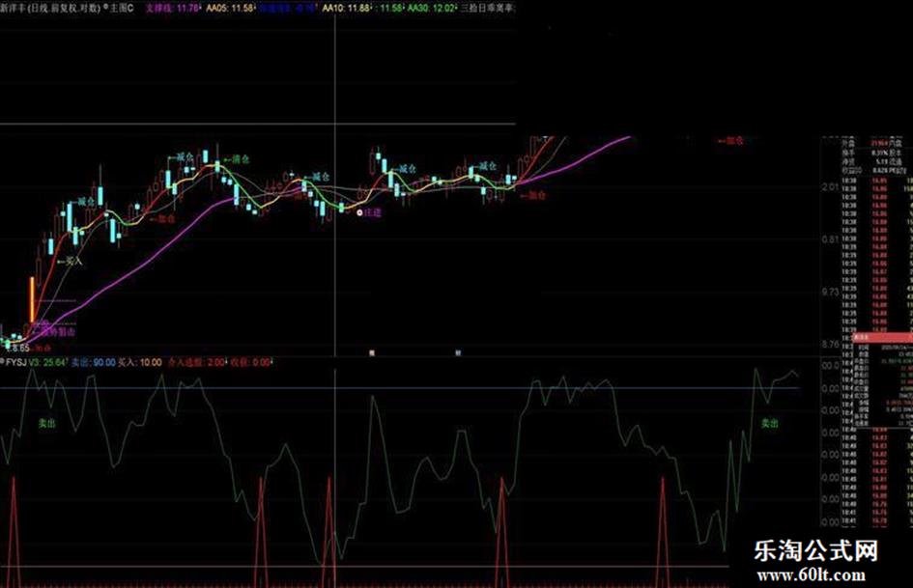Image resolution: width=913 pixels, height=588 pixels.
Task: Click the green '卖出' label at left of the oscillator
Action: point(47,423)
